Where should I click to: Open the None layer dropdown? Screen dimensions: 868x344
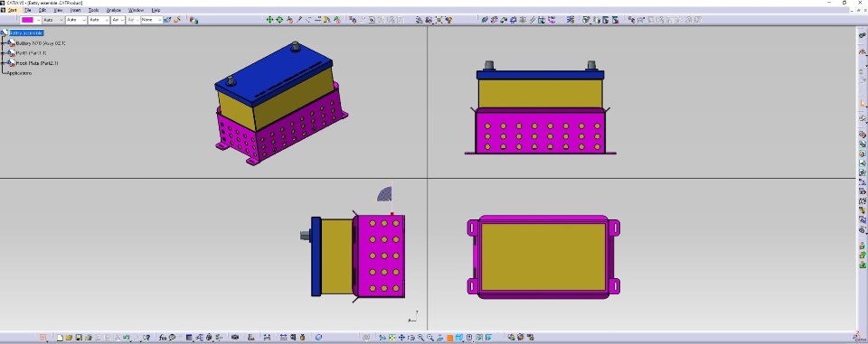click(152, 20)
